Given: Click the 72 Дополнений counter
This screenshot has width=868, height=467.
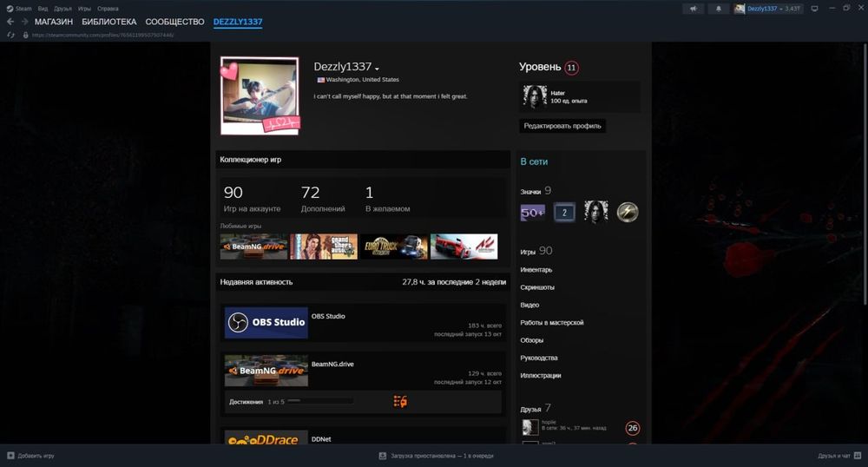Looking at the screenshot, I should click(x=323, y=199).
